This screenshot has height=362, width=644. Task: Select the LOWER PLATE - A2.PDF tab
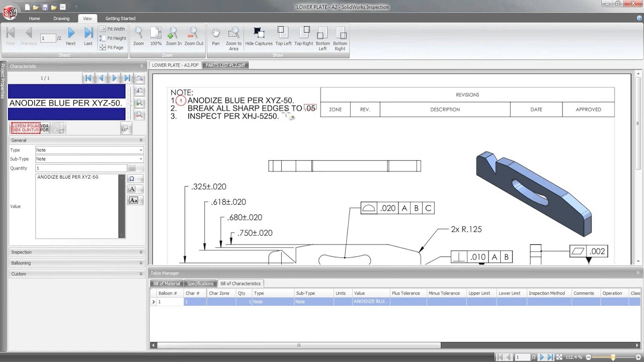[176, 65]
